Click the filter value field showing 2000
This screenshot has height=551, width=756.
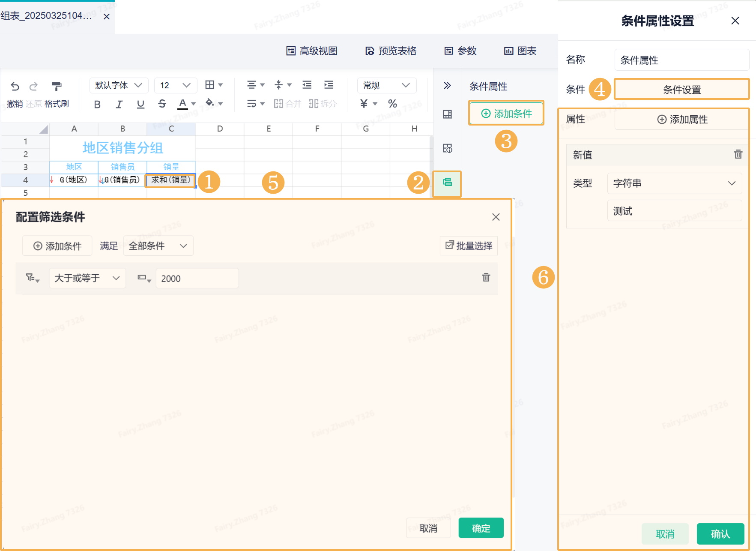click(x=197, y=278)
